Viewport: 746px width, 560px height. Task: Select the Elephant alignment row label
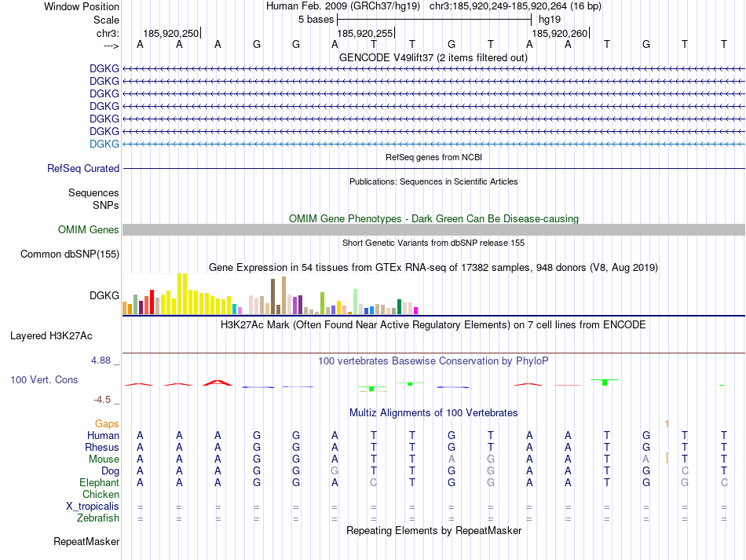coord(100,482)
